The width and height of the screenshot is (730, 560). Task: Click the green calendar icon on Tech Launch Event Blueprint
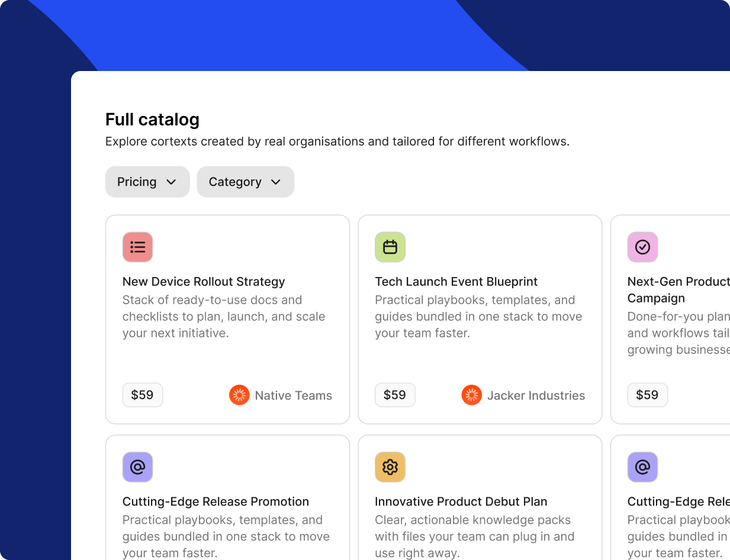click(x=390, y=247)
